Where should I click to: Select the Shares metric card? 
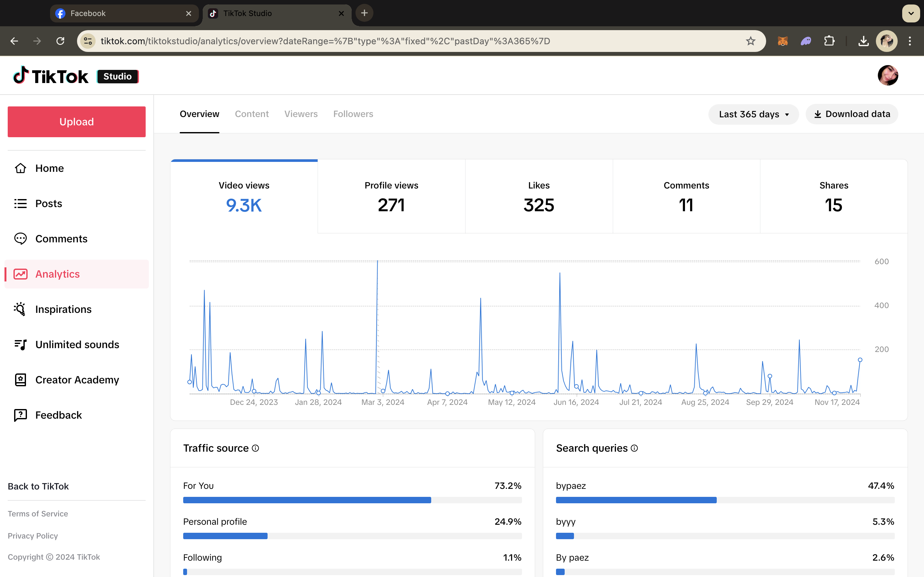[x=834, y=196]
